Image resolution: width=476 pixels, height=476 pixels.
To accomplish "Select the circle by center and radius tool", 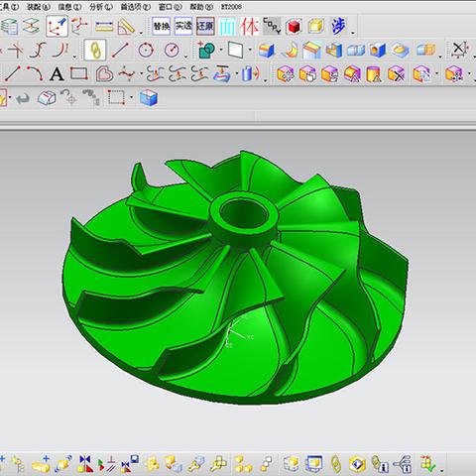I will point(172,50).
